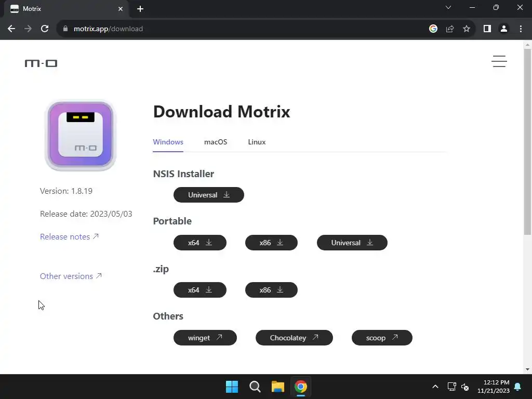
Task: Switch to the Windows download tab
Action: 168,142
